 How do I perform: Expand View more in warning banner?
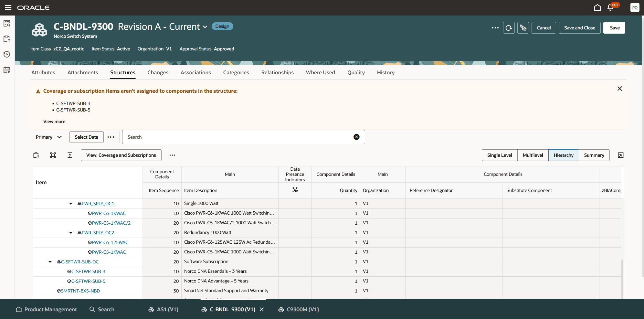(54, 122)
